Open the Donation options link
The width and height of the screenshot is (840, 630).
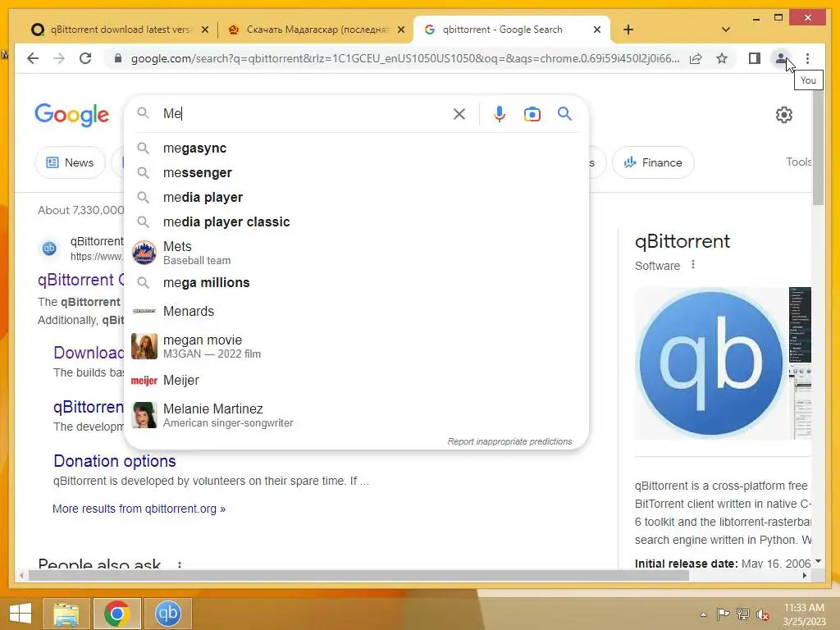pyautogui.click(x=115, y=461)
